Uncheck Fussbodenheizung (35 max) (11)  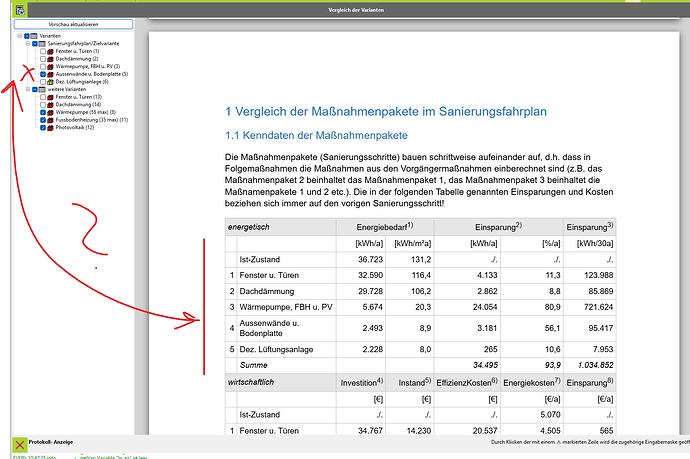[42, 120]
